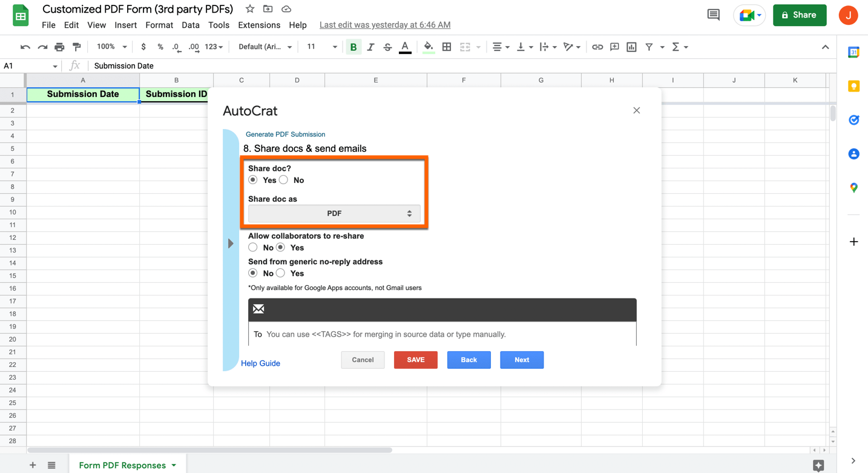Open the font size dropdown
This screenshot has height=473, width=868.
[x=322, y=47]
